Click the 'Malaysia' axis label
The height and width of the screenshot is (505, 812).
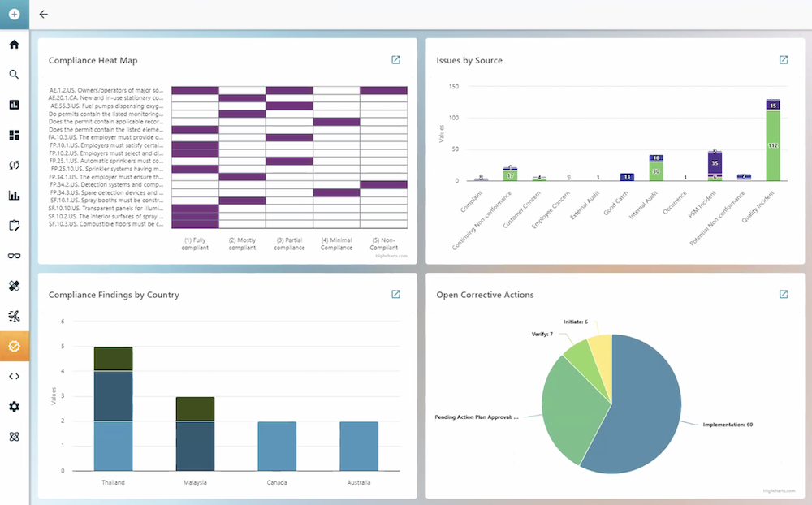(195, 482)
